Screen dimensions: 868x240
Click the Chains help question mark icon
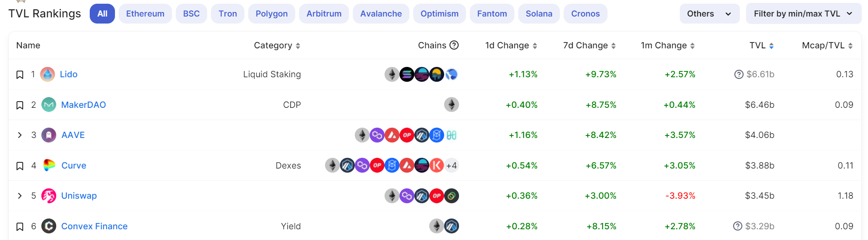tap(454, 45)
